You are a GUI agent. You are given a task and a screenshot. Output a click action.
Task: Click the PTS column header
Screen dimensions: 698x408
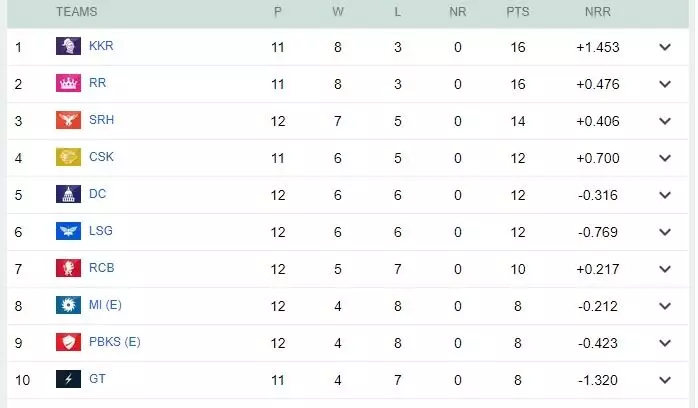pos(517,11)
